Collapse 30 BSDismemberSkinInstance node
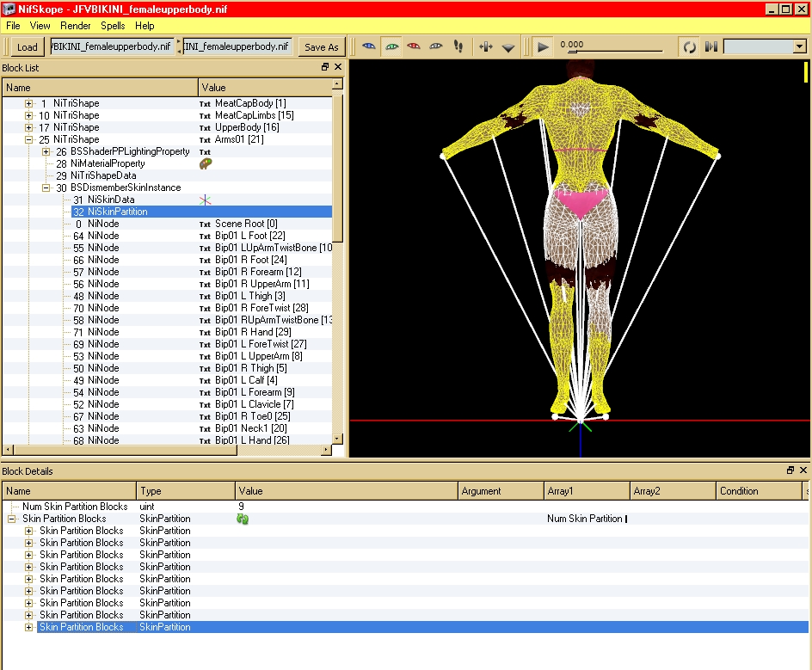The image size is (812, 670). click(x=46, y=188)
